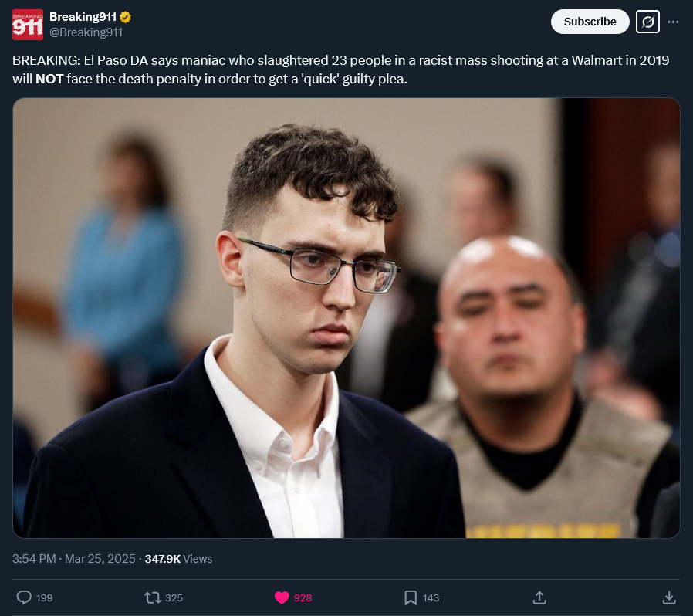Open the @Breaking911 handle link

(x=86, y=32)
